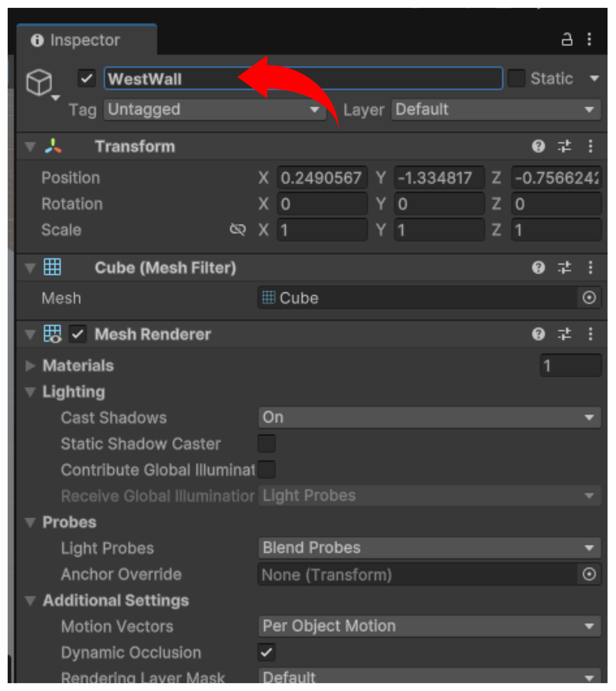The width and height of the screenshot is (616, 691).
Task: Uncheck Dynamic Occlusion checkbox
Action: (x=266, y=652)
